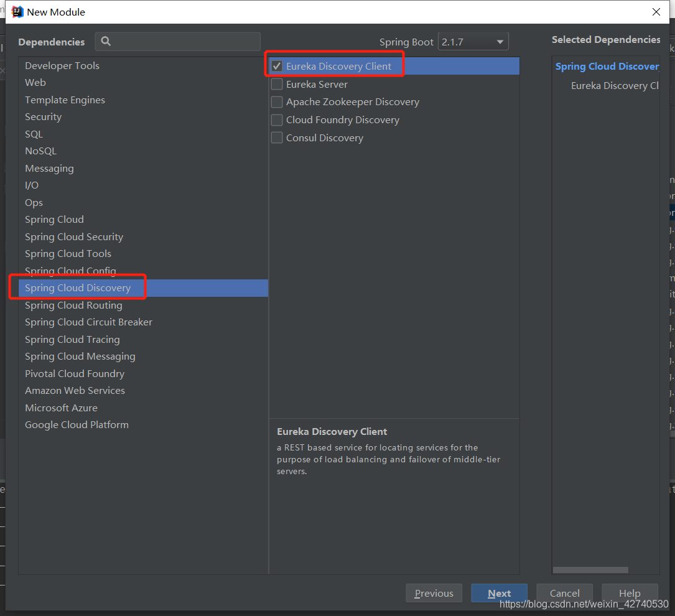
Task: Click the IntelliJ IDEA icon in title bar
Action: click(17, 12)
